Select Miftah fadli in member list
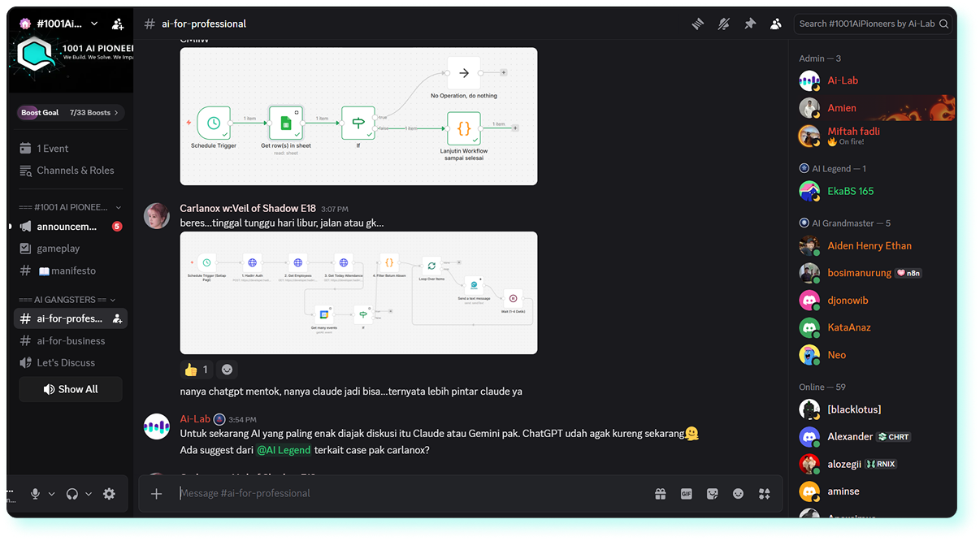This screenshot has width=980, height=541. click(x=873, y=136)
